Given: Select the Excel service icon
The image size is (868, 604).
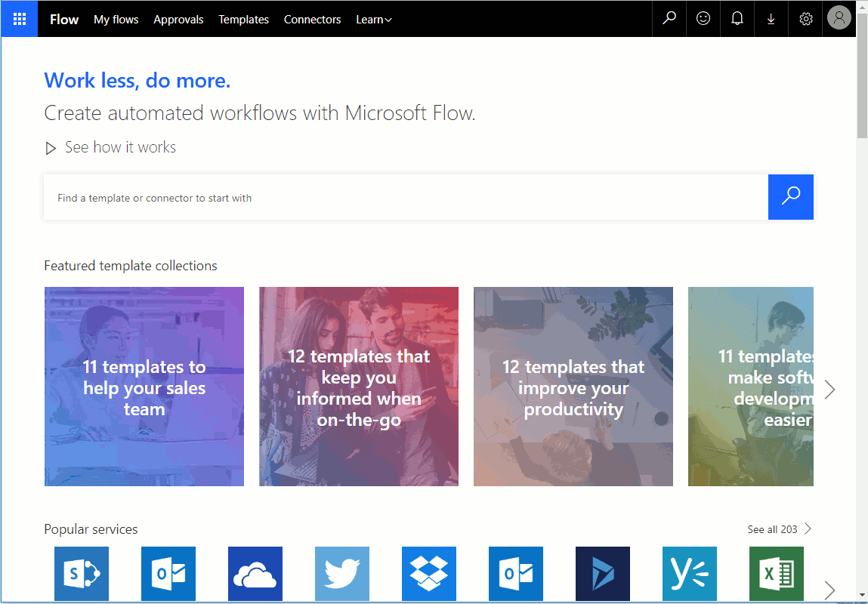Looking at the screenshot, I should (x=776, y=574).
